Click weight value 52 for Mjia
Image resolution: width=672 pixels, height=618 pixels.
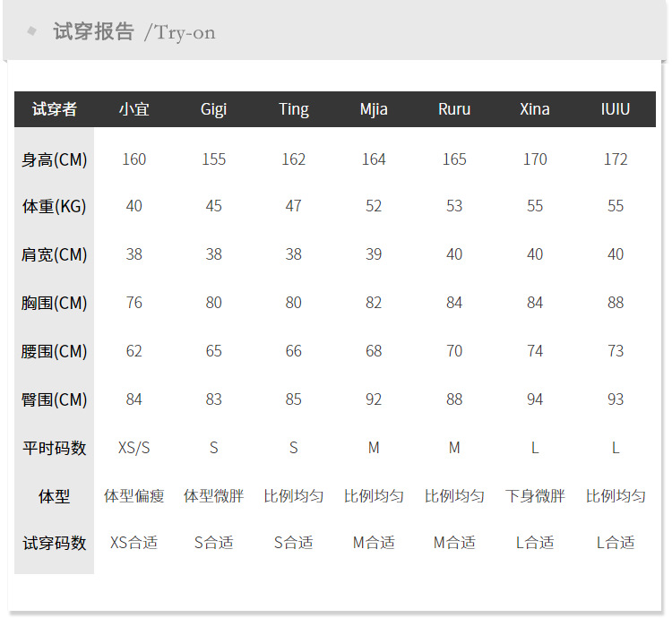coord(374,206)
